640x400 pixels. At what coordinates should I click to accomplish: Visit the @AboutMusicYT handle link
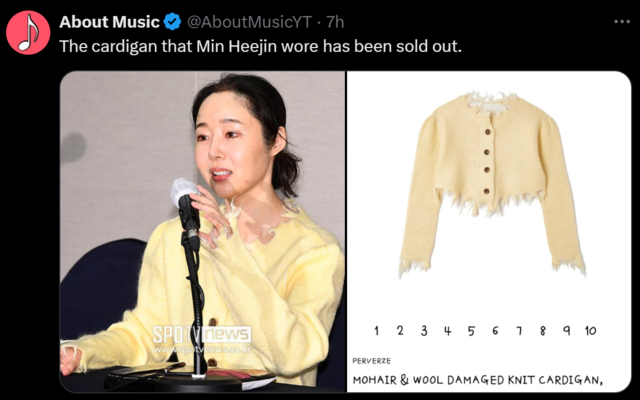249,22
